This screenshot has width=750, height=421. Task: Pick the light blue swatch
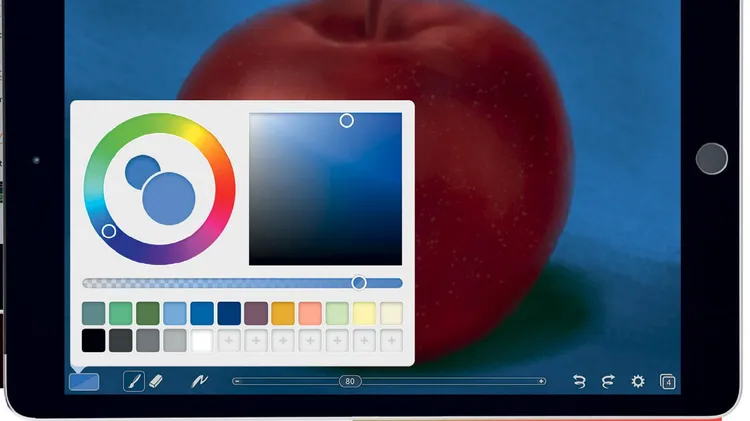(175, 313)
